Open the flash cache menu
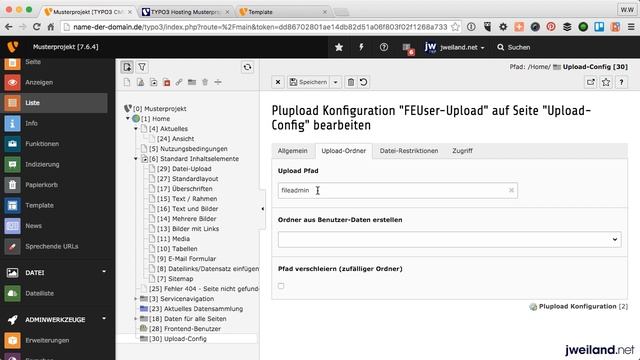Image resolution: width=640 pixels, height=360 pixels. 361,47
